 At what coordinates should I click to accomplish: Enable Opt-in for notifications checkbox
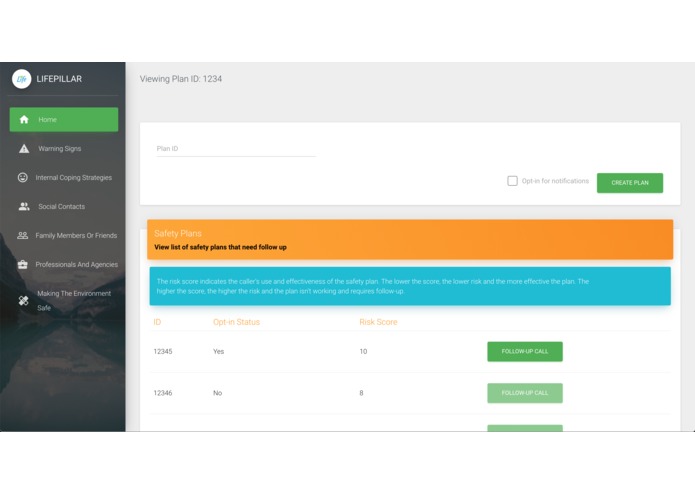pos(512,181)
